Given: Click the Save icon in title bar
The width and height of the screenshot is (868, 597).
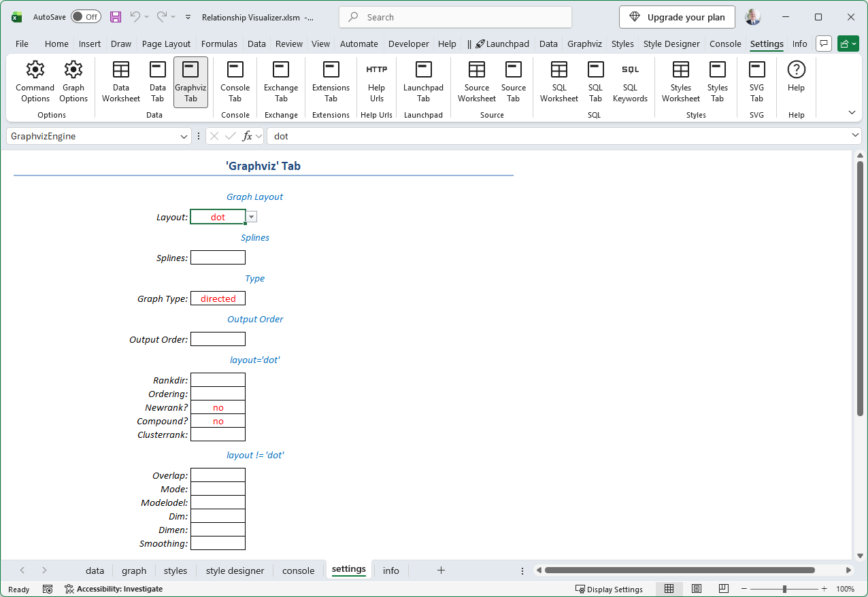Looking at the screenshot, I should 116,17.
